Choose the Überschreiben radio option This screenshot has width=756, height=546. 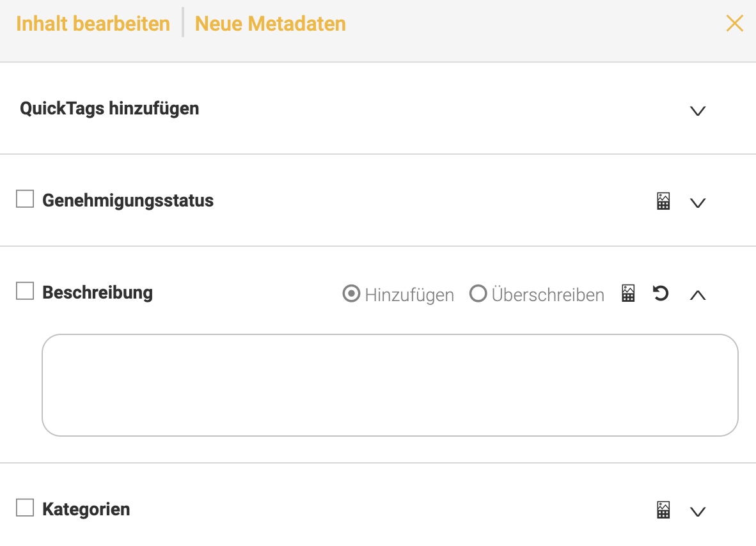[x=478, y=295]
